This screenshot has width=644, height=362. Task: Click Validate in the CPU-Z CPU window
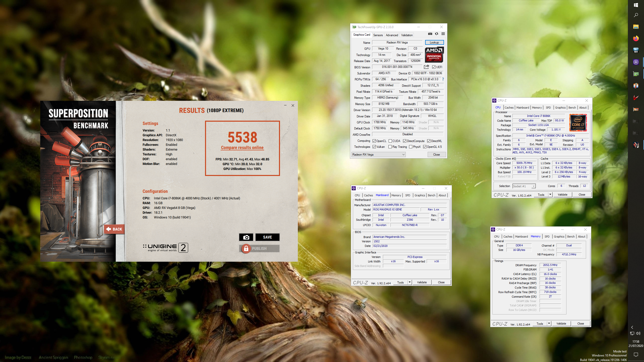(x=562, y=195)
